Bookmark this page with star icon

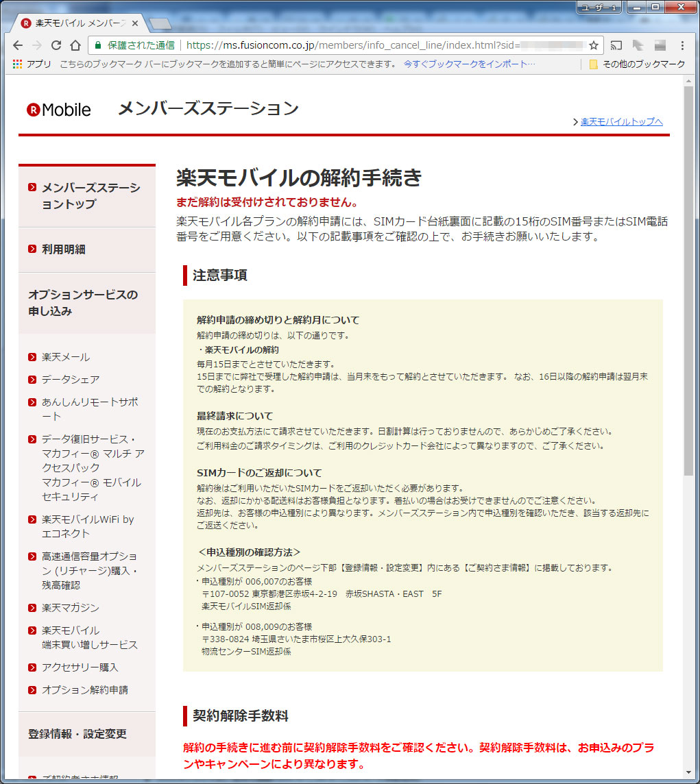[x=593, y=45]
